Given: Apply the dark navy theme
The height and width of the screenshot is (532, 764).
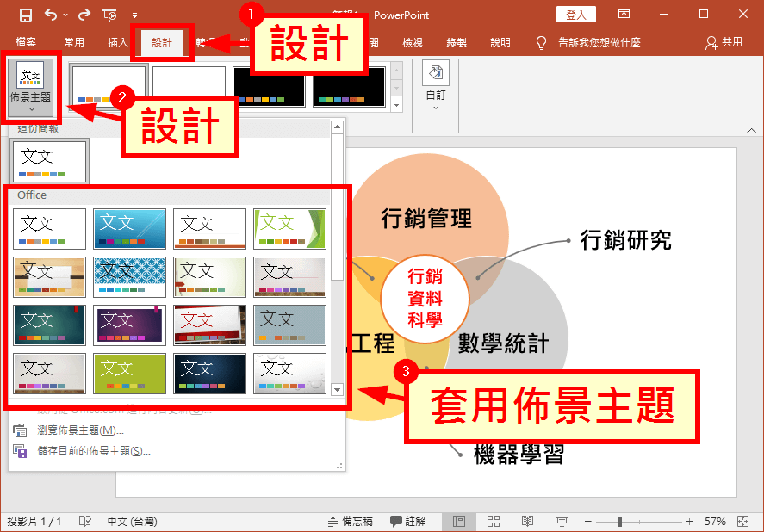Looking at the screenshot, I should pyautogui.click(x=209, y=374).
